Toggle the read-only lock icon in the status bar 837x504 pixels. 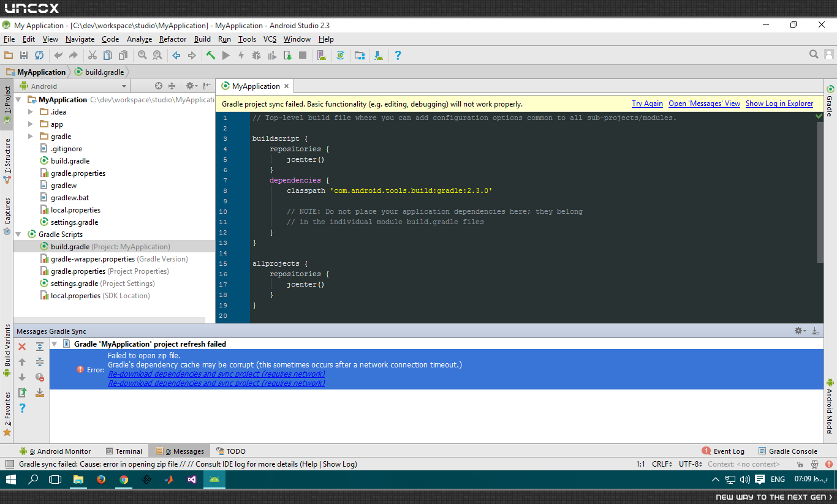(800, 464)
